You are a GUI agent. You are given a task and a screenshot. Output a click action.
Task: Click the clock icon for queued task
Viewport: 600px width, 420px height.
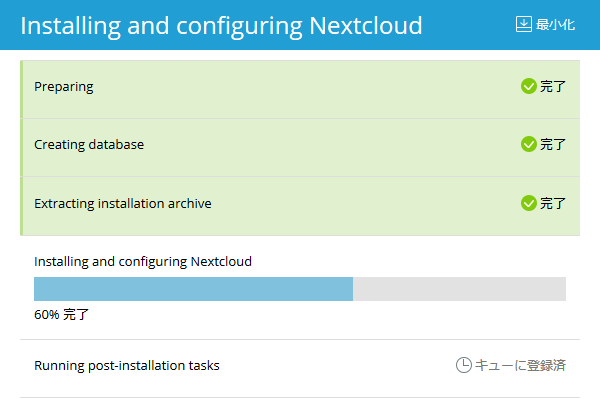pos(464,365)
